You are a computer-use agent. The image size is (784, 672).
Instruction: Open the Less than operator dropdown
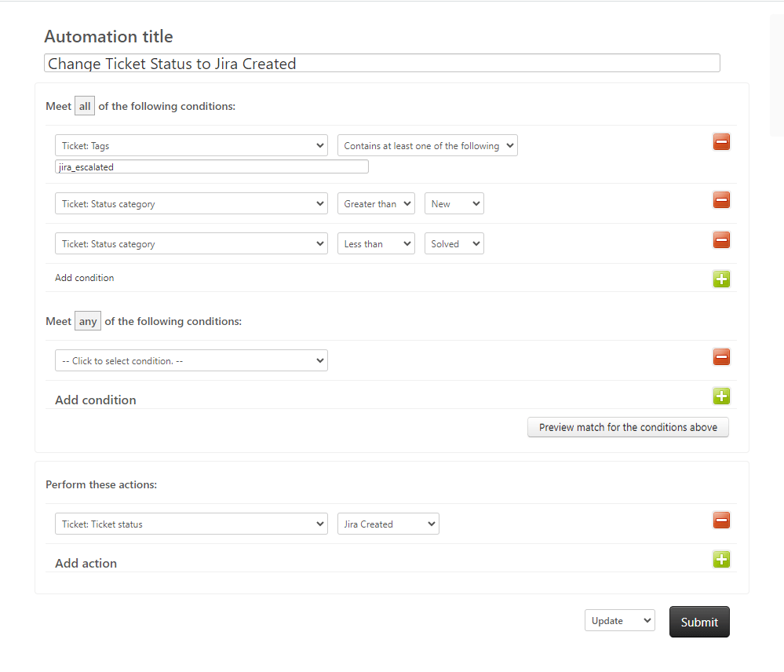[x=376, y=243]
